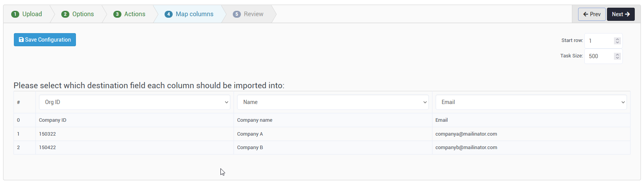Click the step 3 number badge
The height and width of the screenshot is (183, 644).
click(117, 14)
